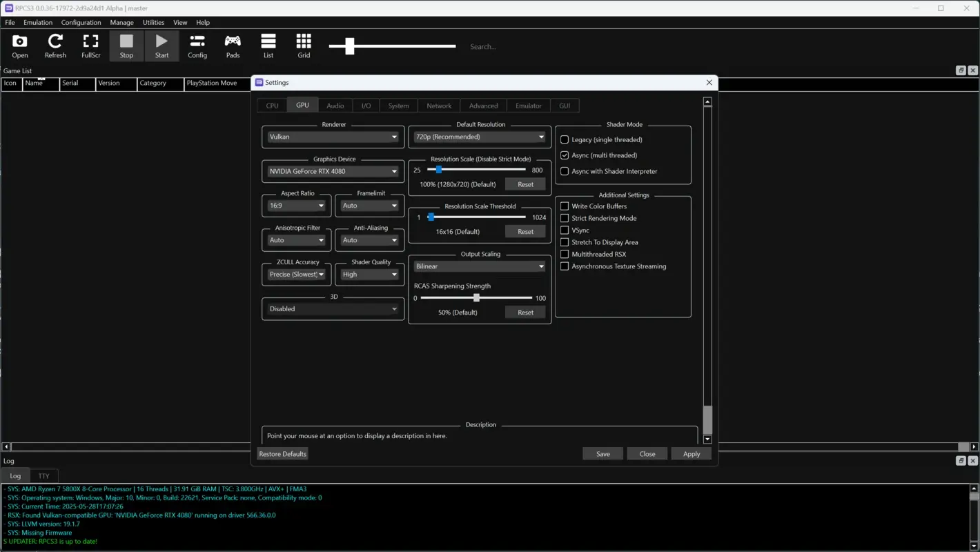Screen dimensions: 980x552
Task: Open the Renderer dropdown showing Vulkan
Action: pyautogui.click(x=332, y=137)
